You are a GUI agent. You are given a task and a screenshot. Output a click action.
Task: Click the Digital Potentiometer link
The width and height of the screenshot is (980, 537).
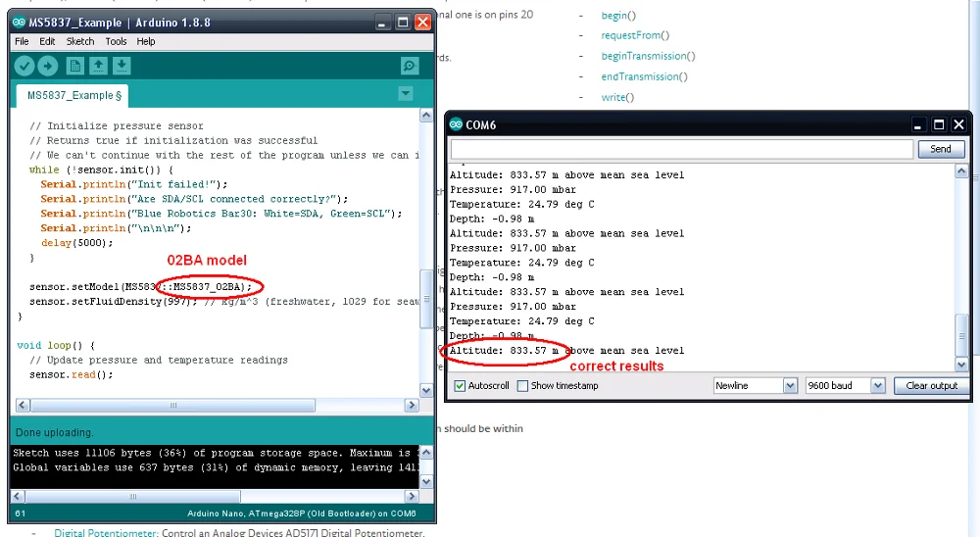[x=106, y=533]
